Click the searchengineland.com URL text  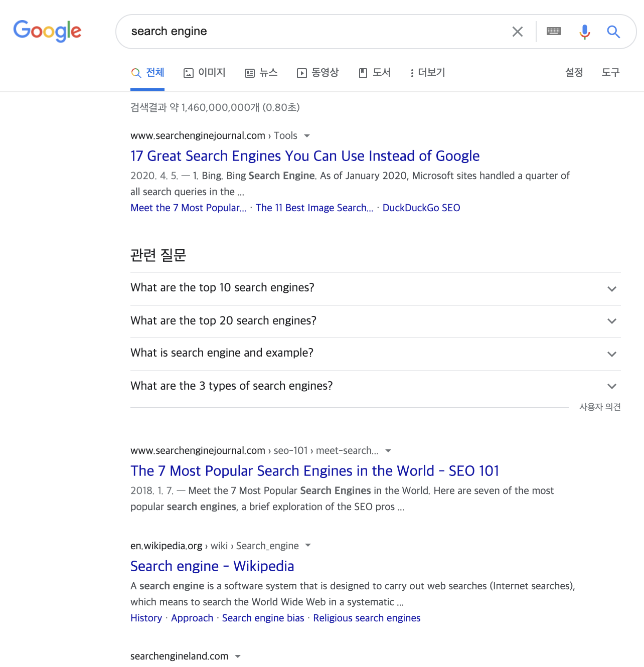point(179,656)
